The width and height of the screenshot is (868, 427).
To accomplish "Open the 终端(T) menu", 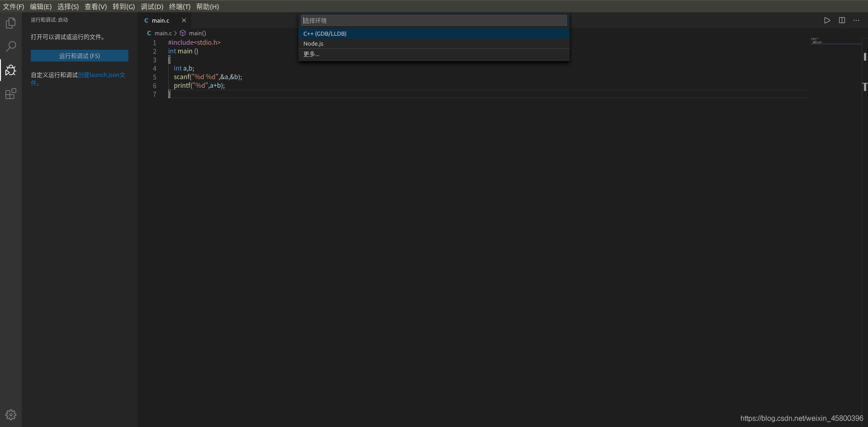I will [x=179, y=6].
